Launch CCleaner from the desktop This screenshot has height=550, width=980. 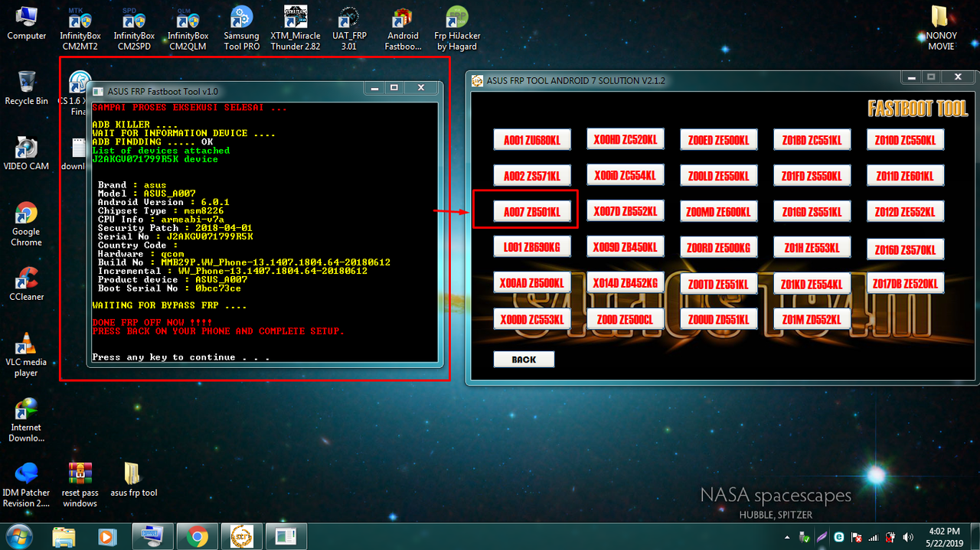click(27, 282)
